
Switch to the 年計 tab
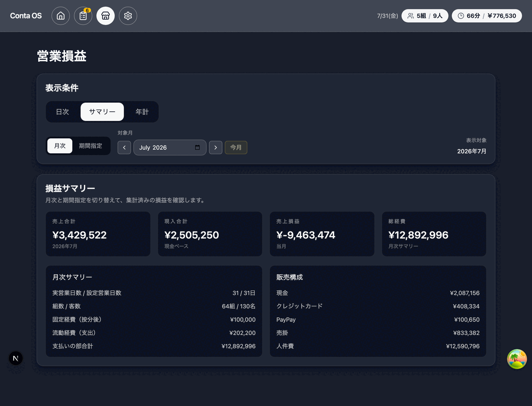coord(142,112)
